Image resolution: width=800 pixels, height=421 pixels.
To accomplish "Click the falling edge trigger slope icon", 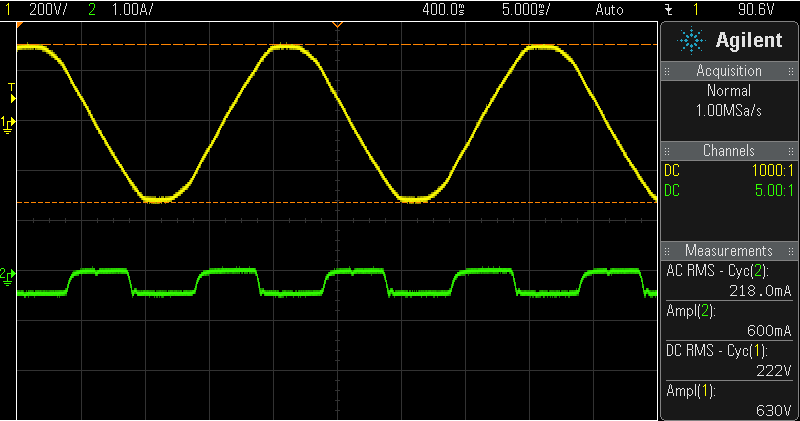I will click(x=667, y=8).
